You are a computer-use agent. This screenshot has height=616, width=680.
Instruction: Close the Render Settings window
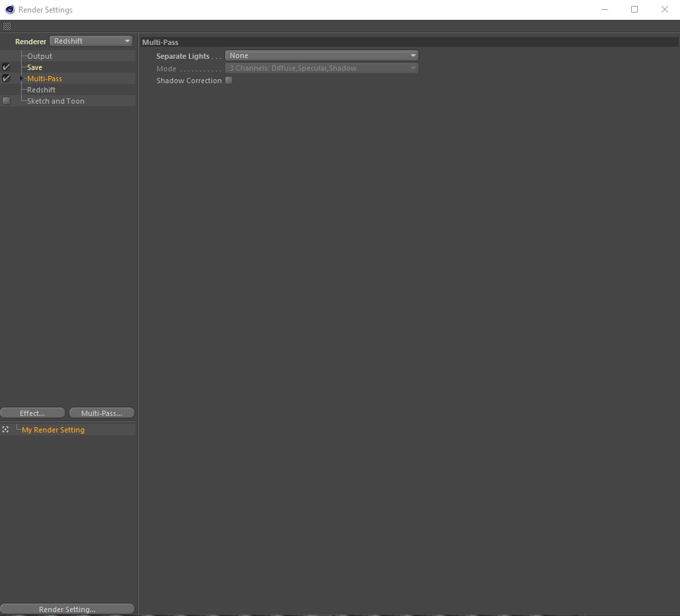click(664, 9)
